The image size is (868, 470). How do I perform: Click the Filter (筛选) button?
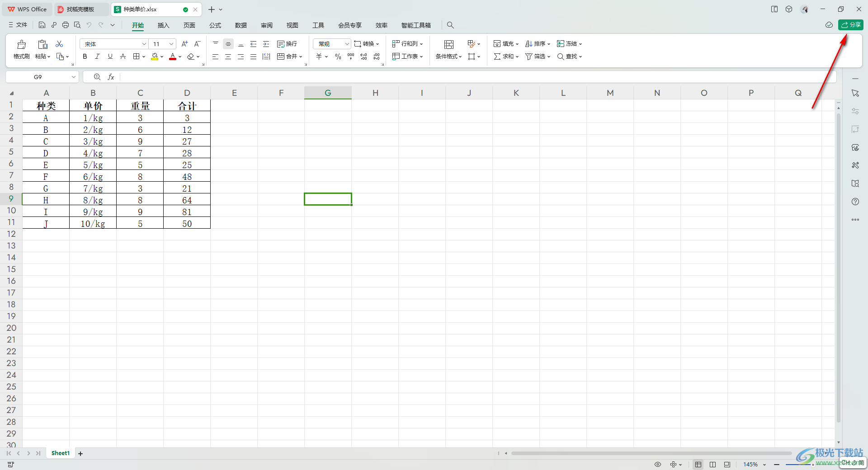pyautogui.click(x=538, y=56)
